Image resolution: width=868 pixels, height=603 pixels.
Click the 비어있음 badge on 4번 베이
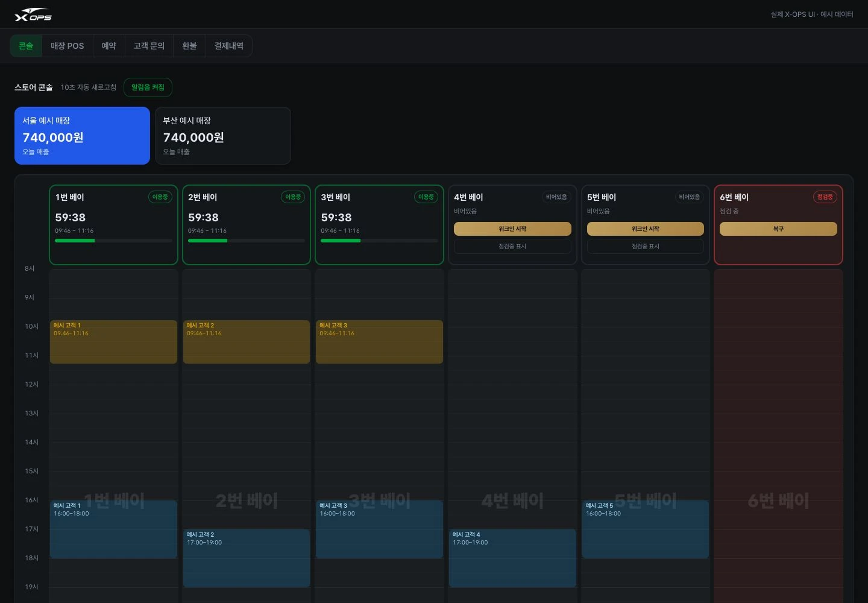pos(556,197)
